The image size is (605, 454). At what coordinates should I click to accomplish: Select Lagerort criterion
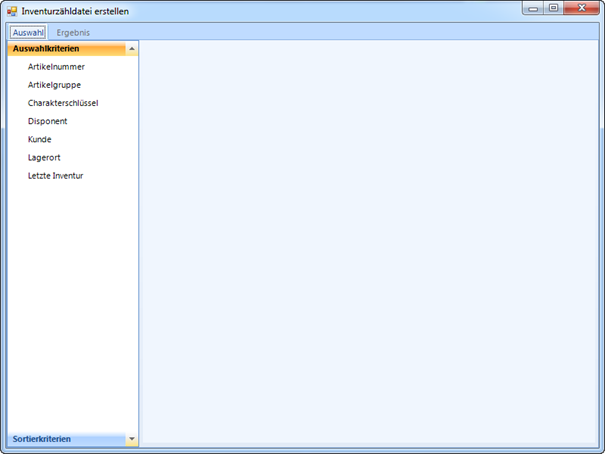coord(44,157)
